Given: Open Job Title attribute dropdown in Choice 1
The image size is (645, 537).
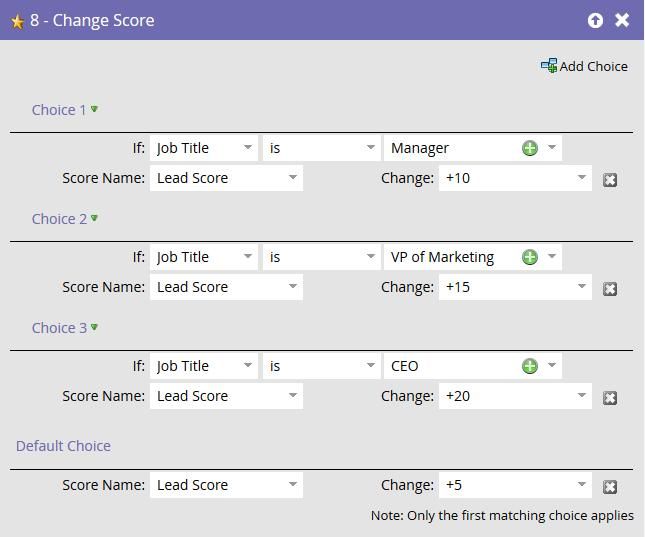Looking at the screenshot, I should pos(248,148).
